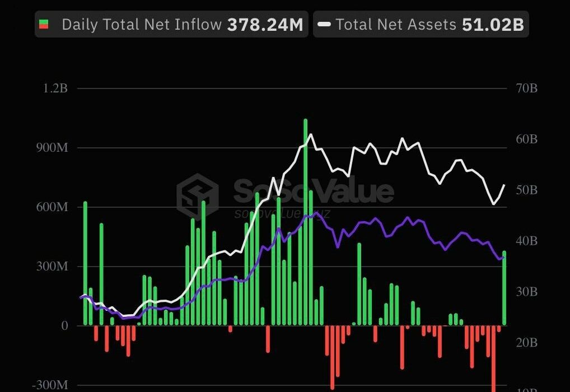Image resolution: width=570 pixels, height=392 pixels.
Task: Click the white line legend marker icon
Action: click(x=324, y=25)
